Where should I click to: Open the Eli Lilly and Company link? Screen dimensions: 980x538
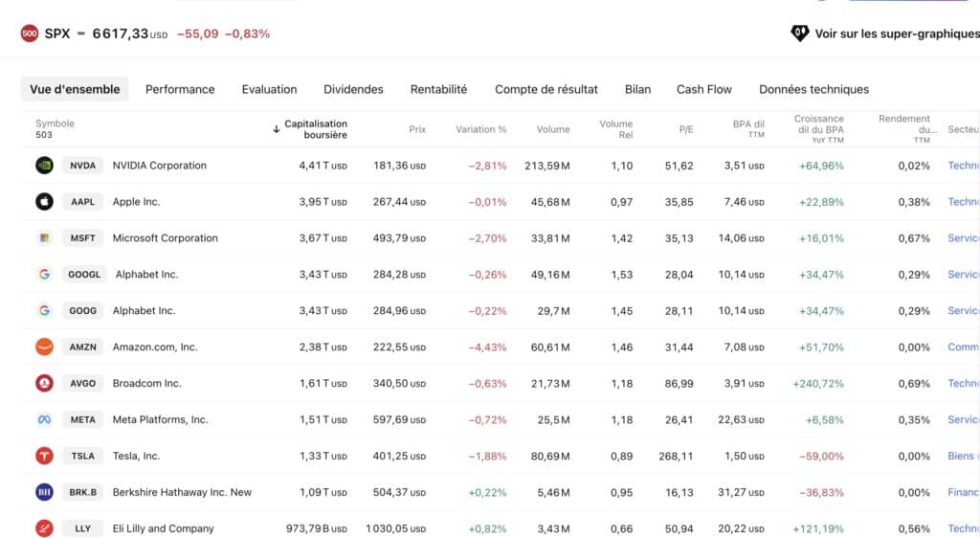coord(163,528)
